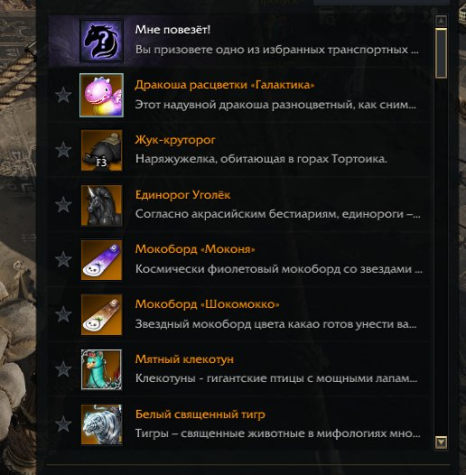Click the mount list scrollbar thumb
466x475 pixels.
pos(441,53)
